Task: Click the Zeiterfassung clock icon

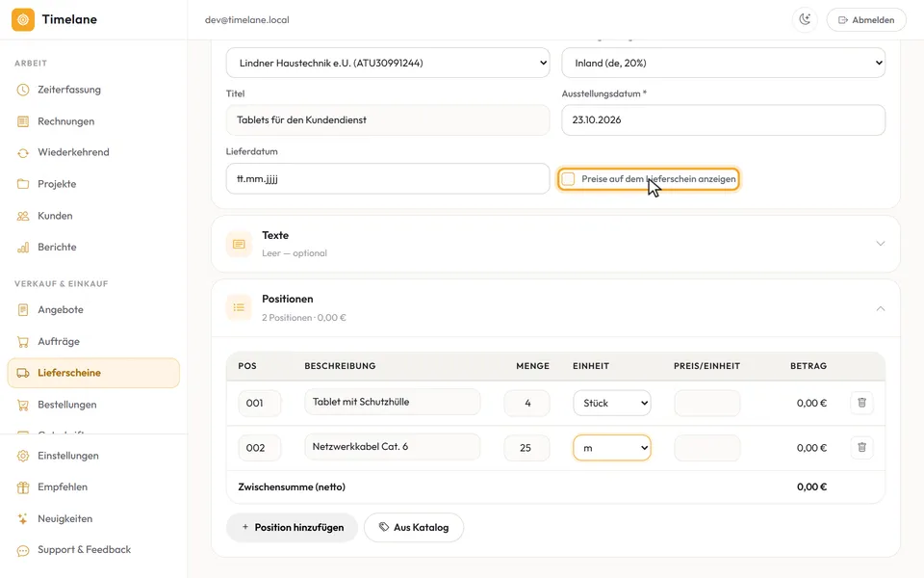Action: pos(23,90)
